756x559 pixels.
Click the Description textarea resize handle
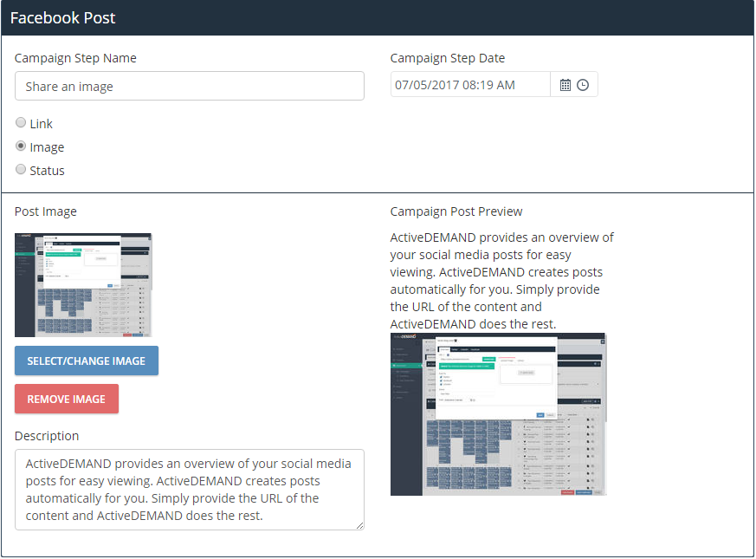point(359,526)
